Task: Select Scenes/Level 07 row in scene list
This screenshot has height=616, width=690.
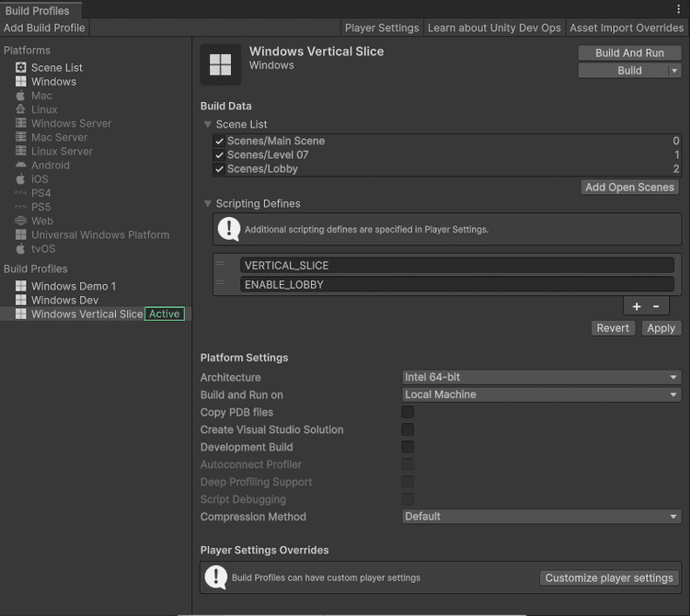Action: pos(447,154)
